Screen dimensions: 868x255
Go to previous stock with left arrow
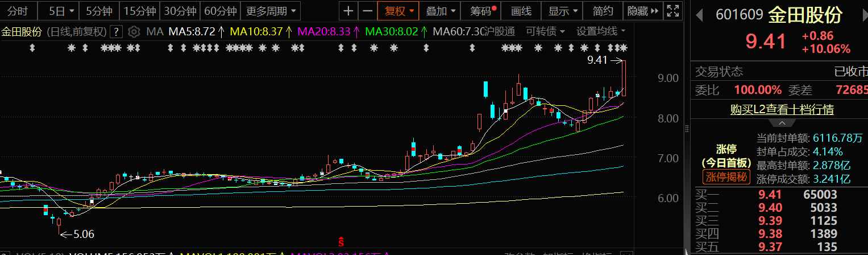pyautogui.click(x=699, y=14)
